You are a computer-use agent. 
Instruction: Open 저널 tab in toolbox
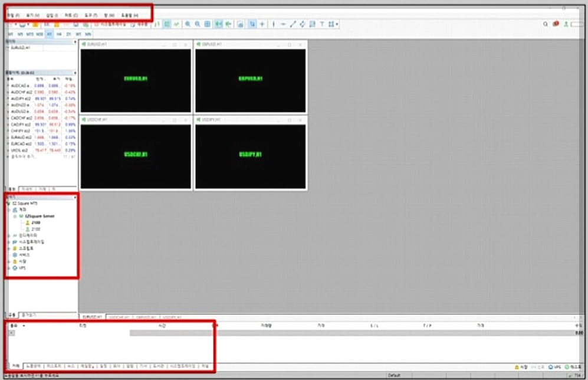coord(205,366)
